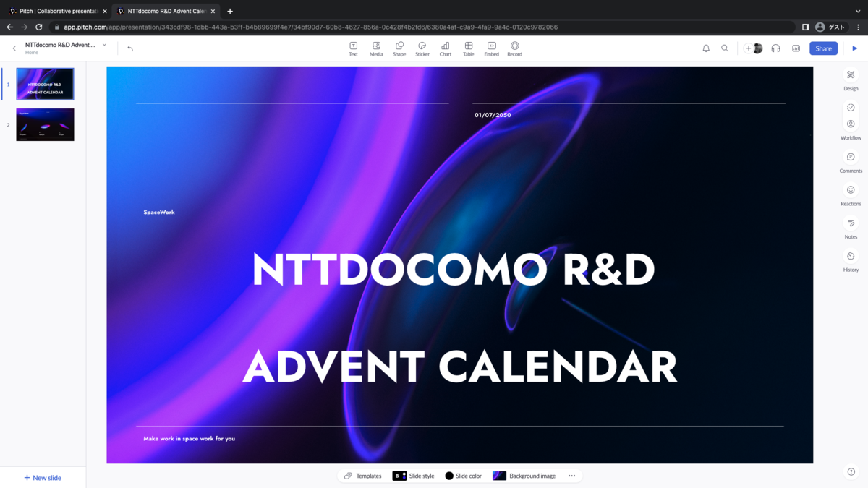The image size is (868, 488).
Task: Invite collaborator with plus icon
Action: point(749,48)
